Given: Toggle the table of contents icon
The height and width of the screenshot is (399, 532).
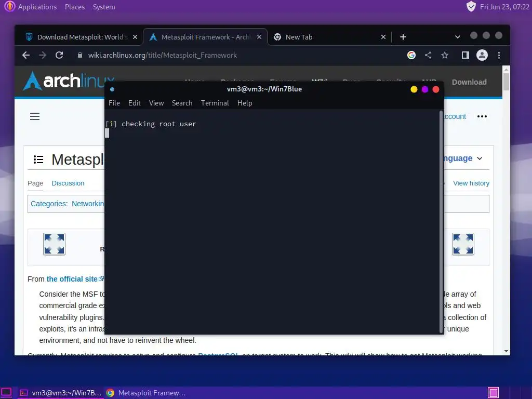Looking at the screenshot, I should tap(38, 159).
